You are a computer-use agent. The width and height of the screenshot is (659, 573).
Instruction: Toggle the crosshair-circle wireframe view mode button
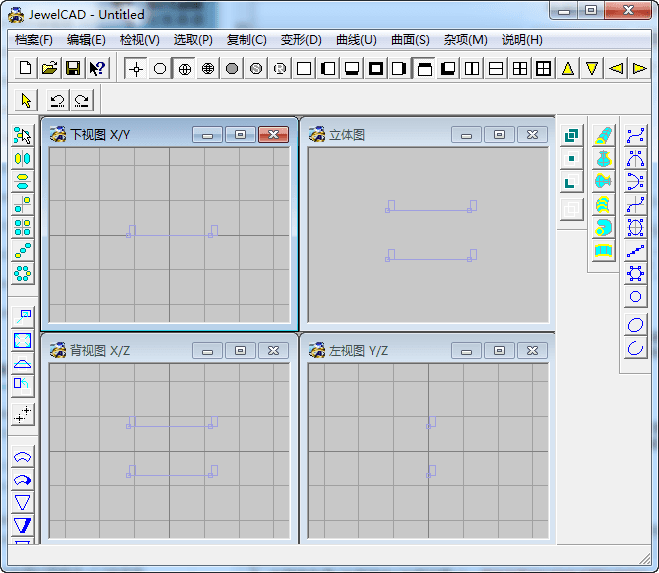[x=184, y=68]
